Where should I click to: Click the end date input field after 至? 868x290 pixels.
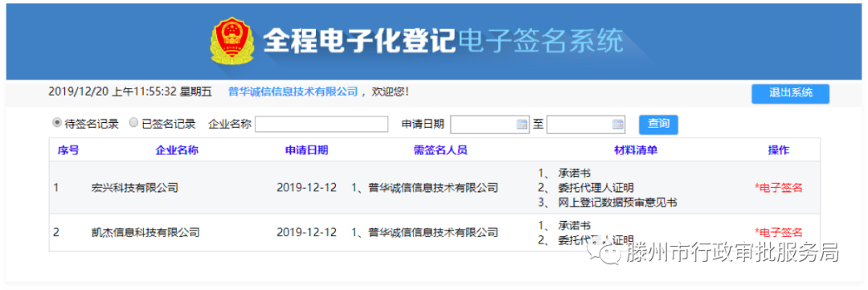[586, 125]
